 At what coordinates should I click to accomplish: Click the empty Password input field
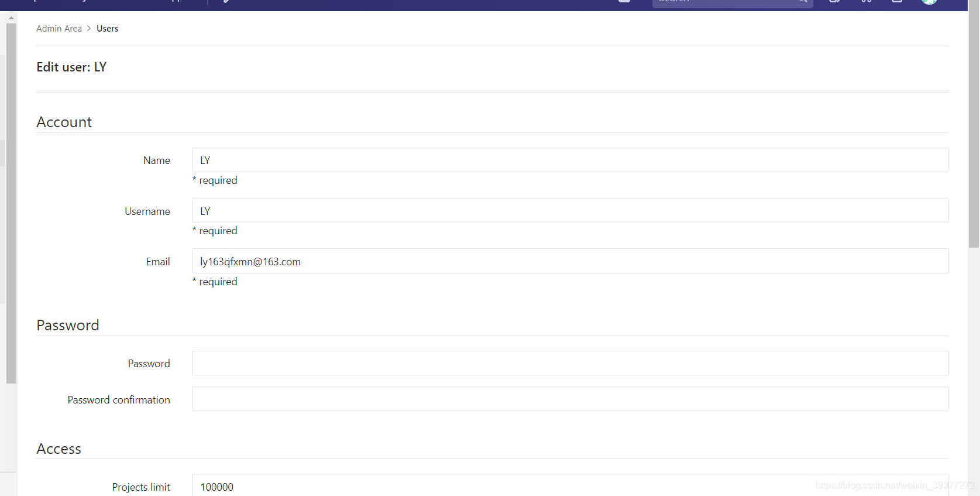point(570,363)
